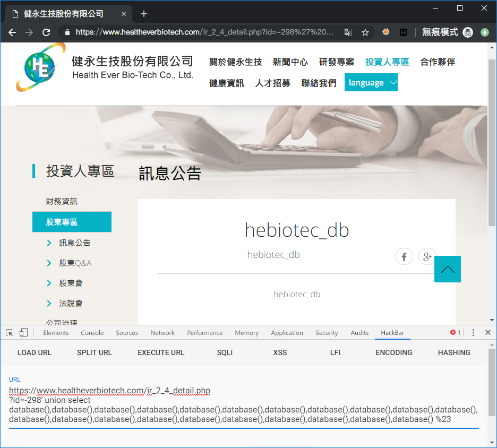Image resolution: width=497 pixels, height=448 pixels.
Task: Expand the 訊息公告 sidebar chevron
Action: coord(49,243)
